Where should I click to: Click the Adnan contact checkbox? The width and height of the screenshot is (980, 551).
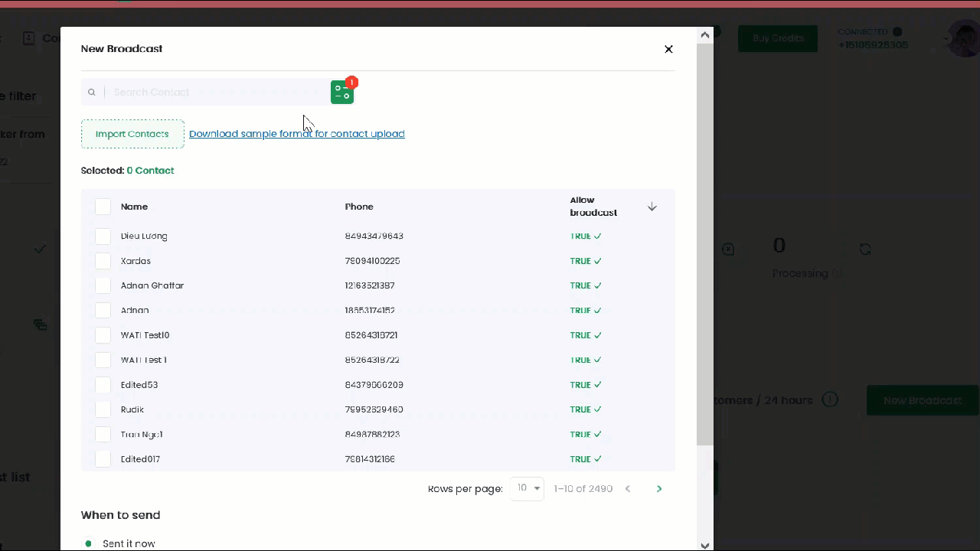click(x=103, y=310)
